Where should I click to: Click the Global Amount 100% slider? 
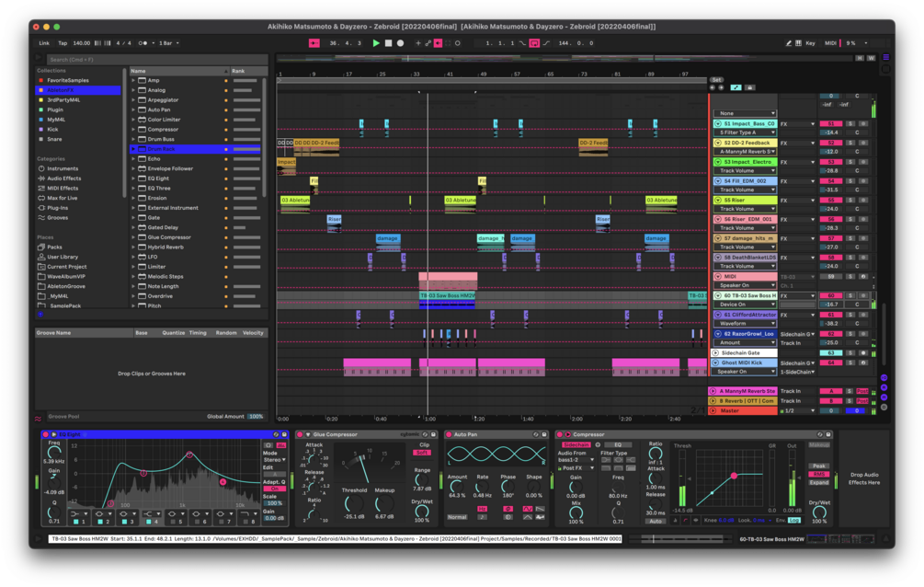(256, 417)
